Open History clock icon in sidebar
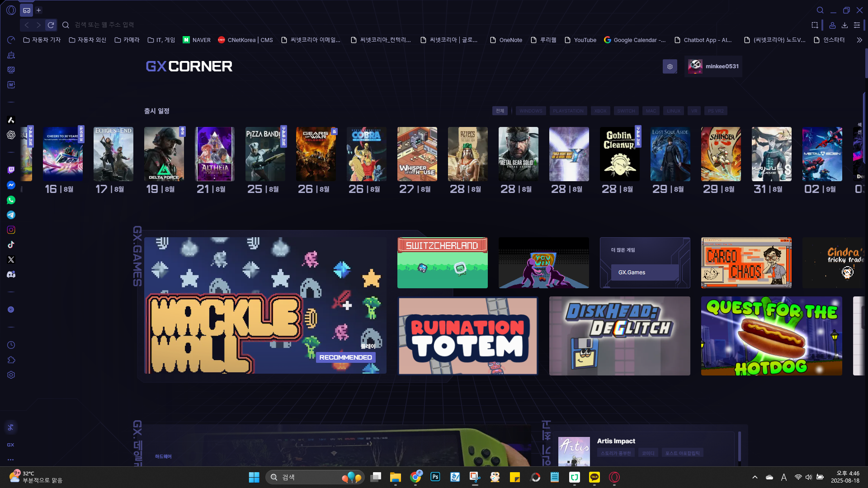The height and width of the screenshot is (488, 868). (11, 345)
